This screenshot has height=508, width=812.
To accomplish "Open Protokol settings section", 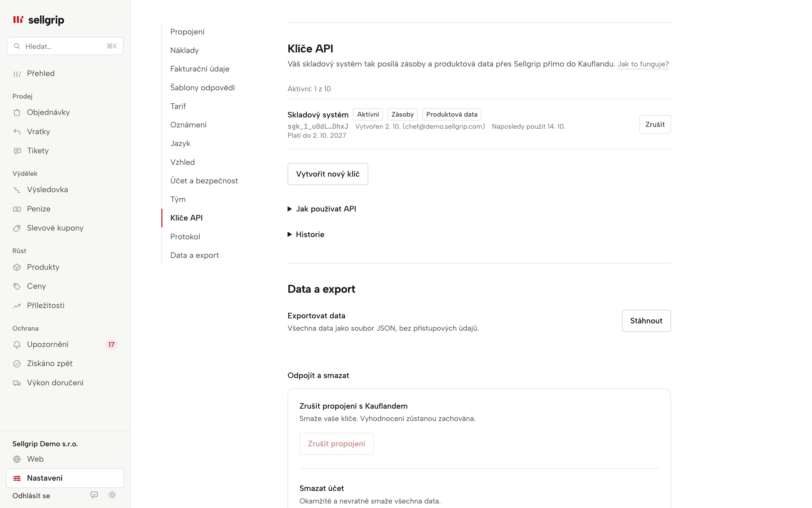I will pos(185,237).
